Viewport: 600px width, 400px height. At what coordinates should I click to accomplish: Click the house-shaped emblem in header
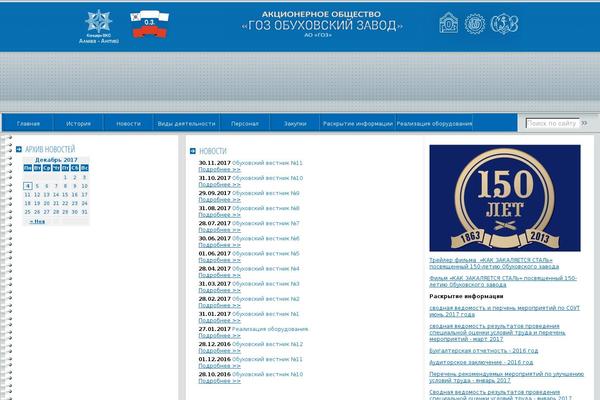[x=448, y=23]
